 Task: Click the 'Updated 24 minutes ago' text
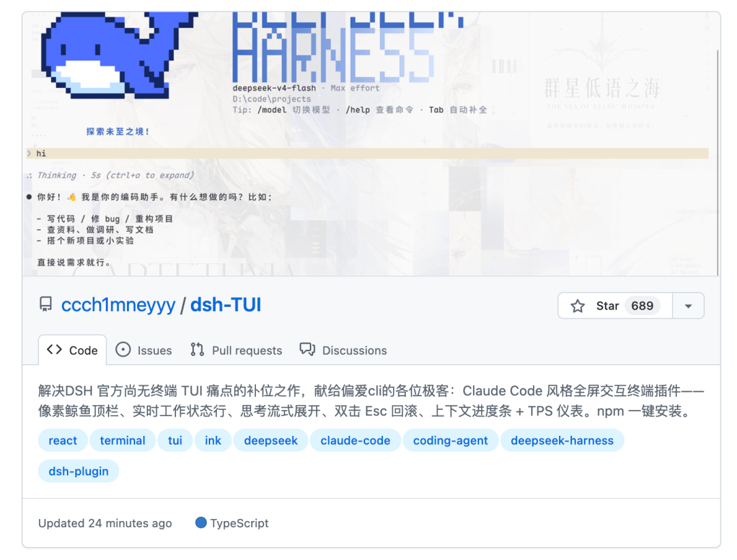[x=105, y=523]
